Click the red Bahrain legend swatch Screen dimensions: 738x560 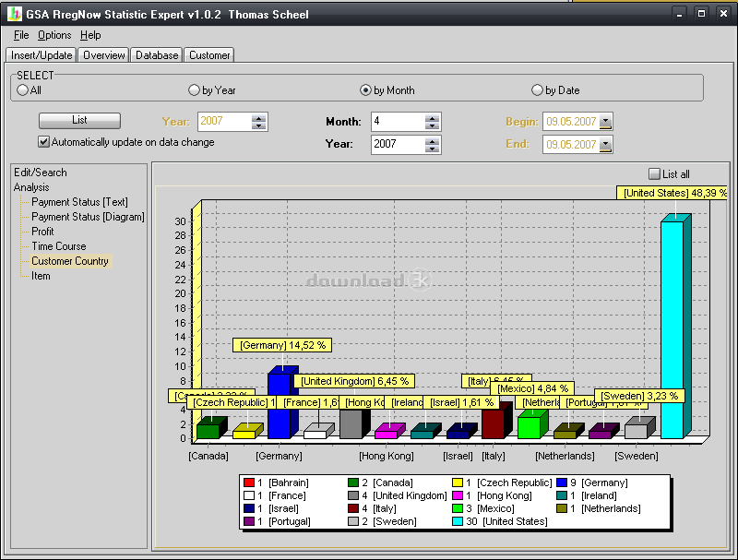[x=249, y=483]
